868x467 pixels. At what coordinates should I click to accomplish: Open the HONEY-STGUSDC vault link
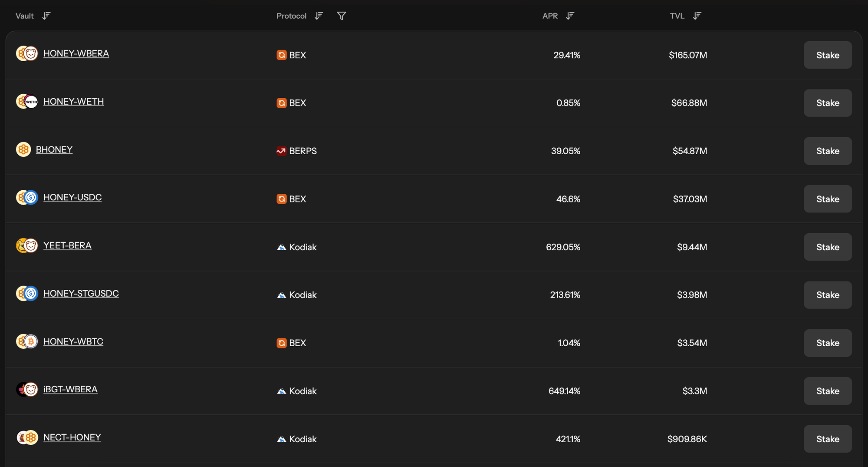click(81, 294)
